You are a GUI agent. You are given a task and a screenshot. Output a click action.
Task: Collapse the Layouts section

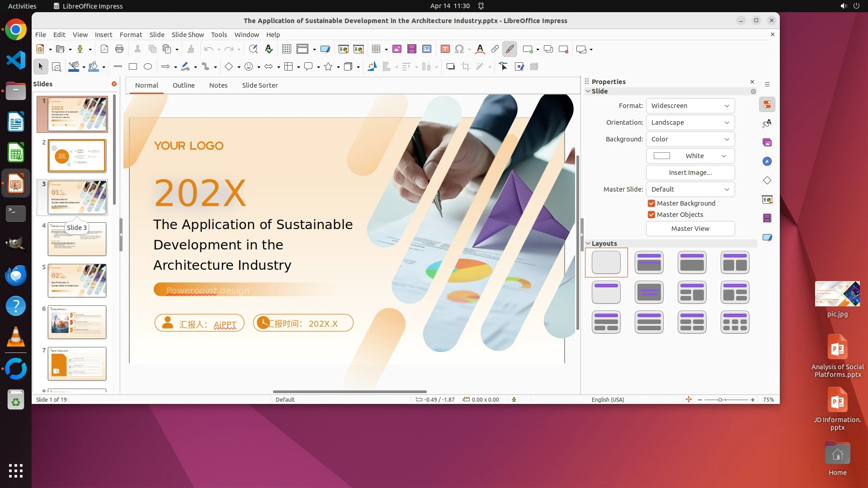pyautogui.click(x=588, y=244)
